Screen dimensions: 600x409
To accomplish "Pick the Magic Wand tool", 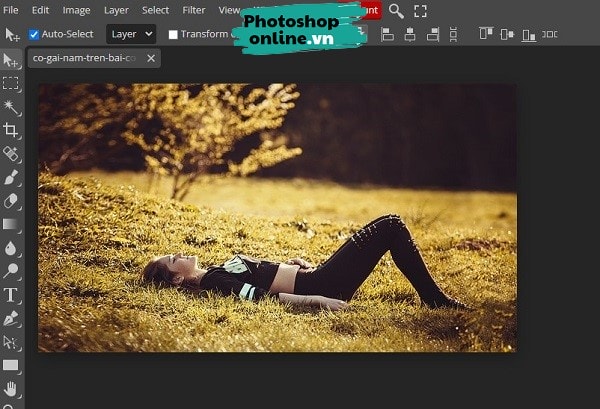I will [11, 107].
